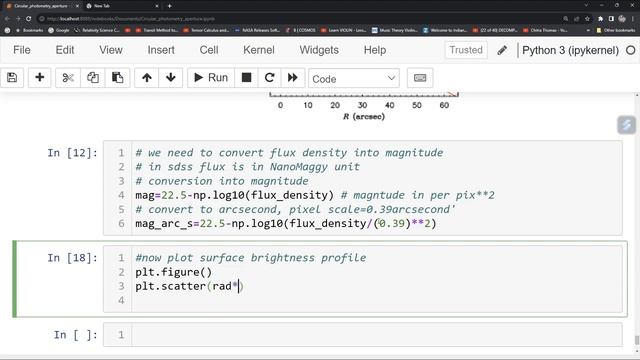Move the selected cell up
Image resolution: width=640 pixels, height=360 pixels.
pyautogui.click(x=147, y=78)
